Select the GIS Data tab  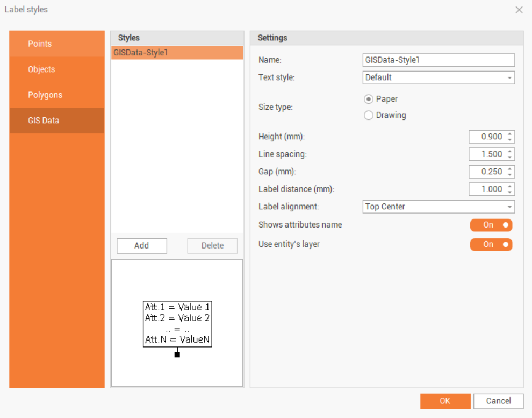click(57, 121)
